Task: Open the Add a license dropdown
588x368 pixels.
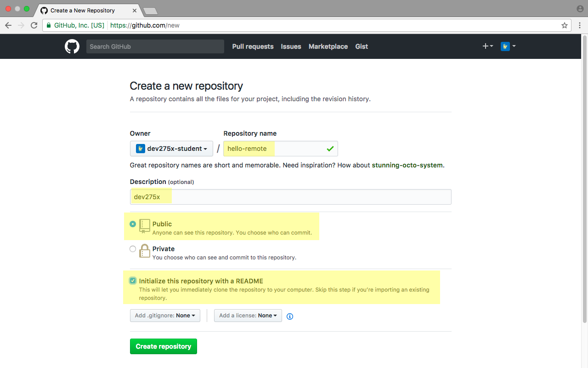Action: point(248,316)
